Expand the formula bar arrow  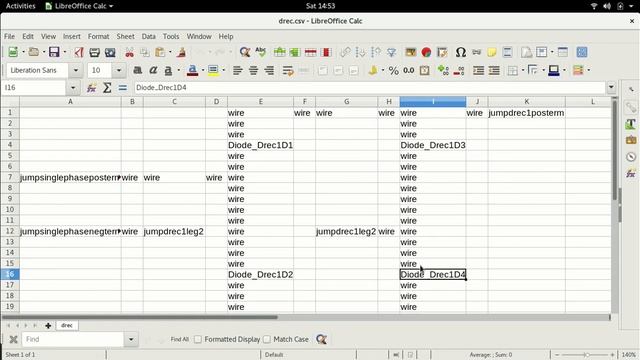tap(611, 87)
